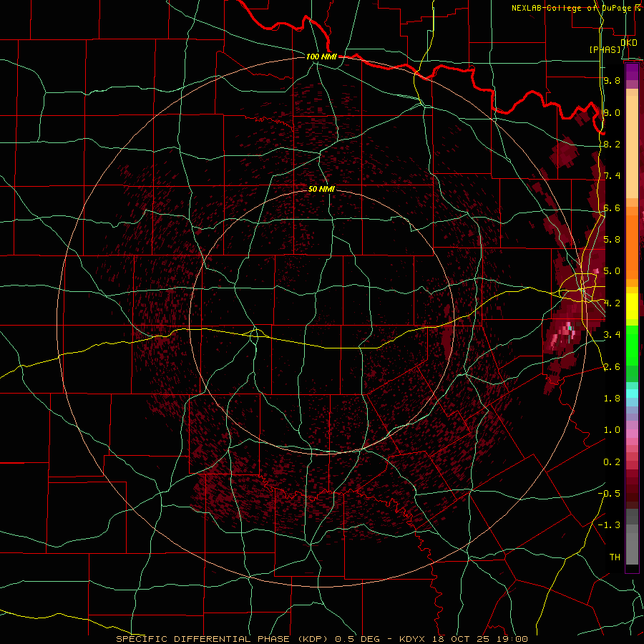Click the -0.5 legend value
The image size is (644, 644).
(610, 493)
